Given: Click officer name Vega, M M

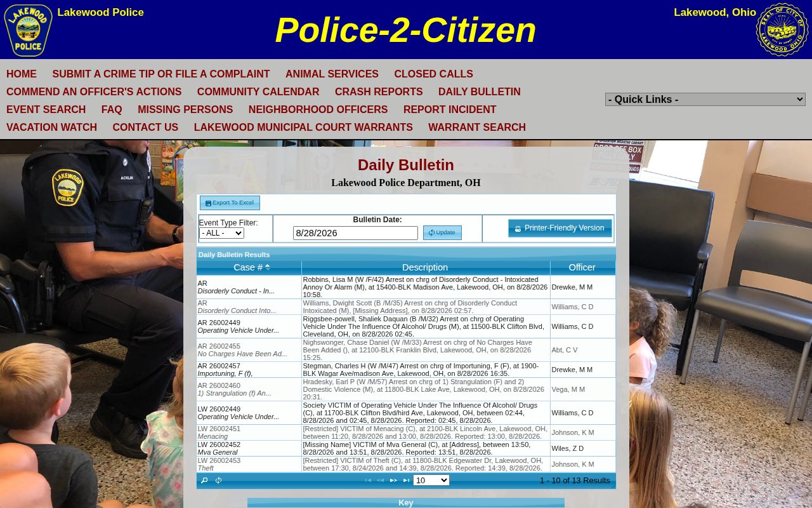Looking at the screenshot, I should 568,389.
